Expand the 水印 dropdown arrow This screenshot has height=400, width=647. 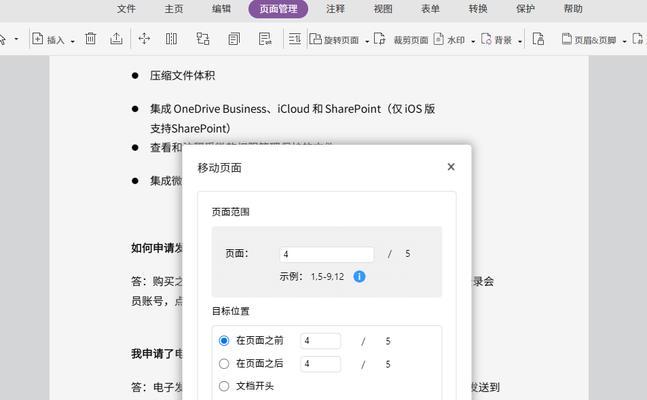[x=473, y=41]
